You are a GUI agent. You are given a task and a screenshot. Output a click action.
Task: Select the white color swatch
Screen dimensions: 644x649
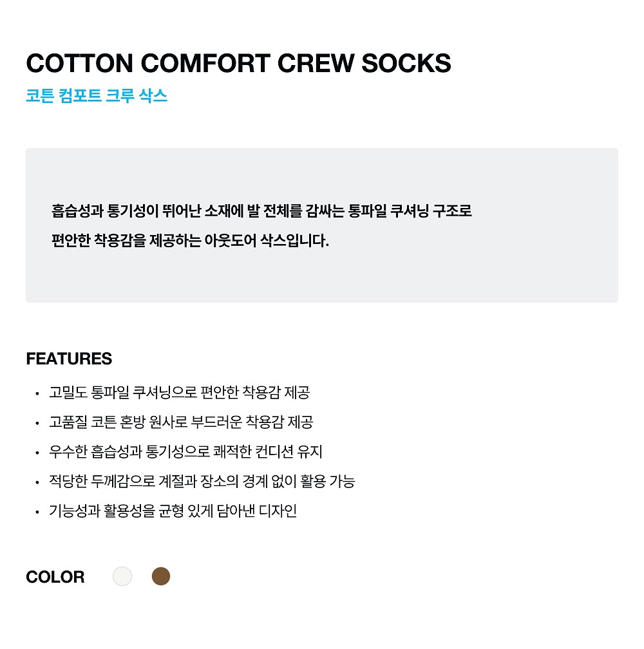tap(122, 576)
